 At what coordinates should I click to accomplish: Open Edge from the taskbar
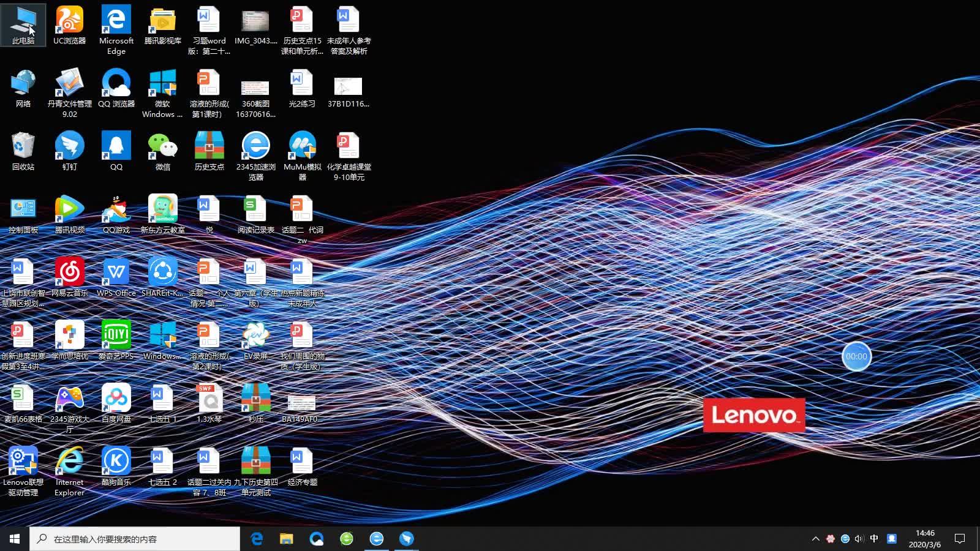tap(257, 539)
